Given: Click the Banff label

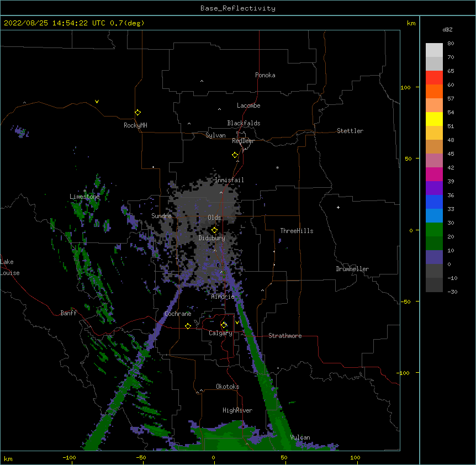Looking at the screenshot, I should 68,313.
